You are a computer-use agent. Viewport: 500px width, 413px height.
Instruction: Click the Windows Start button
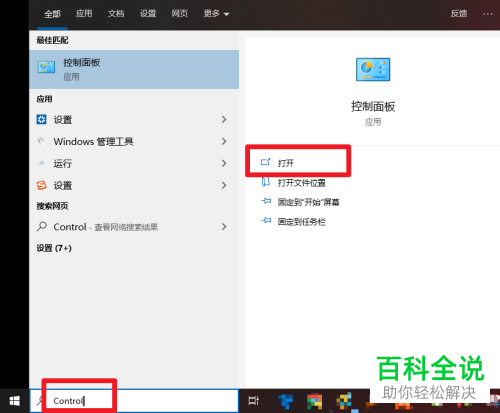pyautogui.click(x=14, y=401)
